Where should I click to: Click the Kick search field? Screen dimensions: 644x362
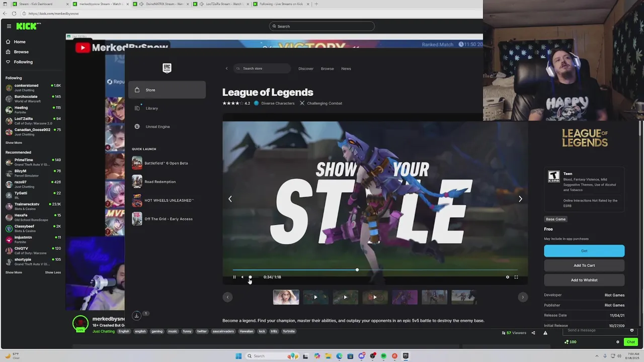pos(322,26)
